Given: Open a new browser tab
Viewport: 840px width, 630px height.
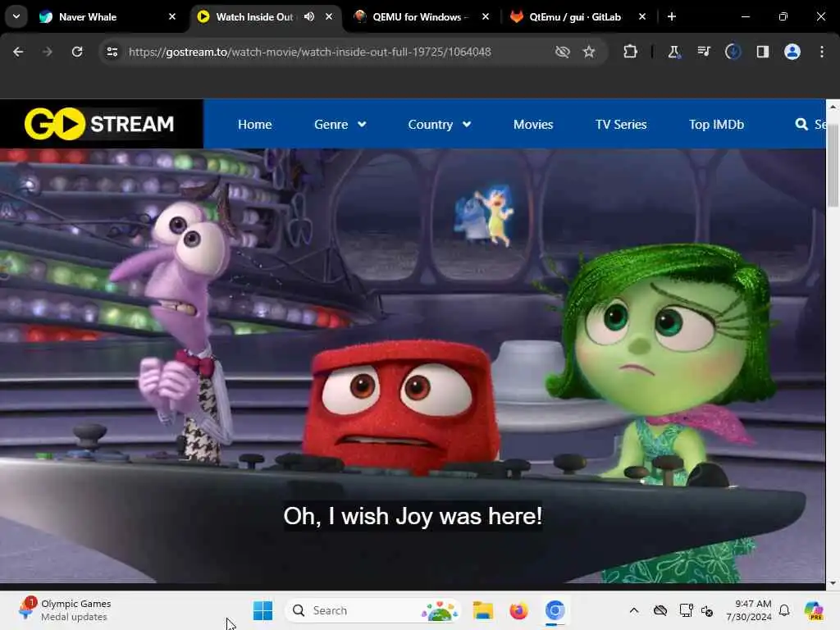Looking at the screenshot, I should [x=672, y=16].
